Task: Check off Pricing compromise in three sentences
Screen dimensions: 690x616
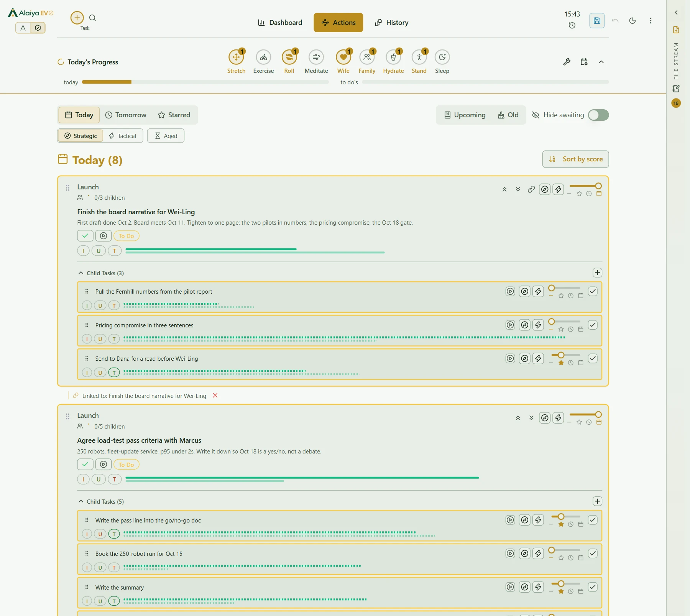Action: tap(593, 325)
